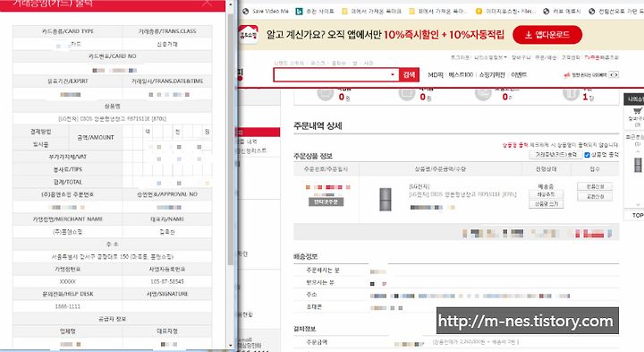Image resolution: width=644 pixels, height=352 pixels.
Task: Open the Save Video Me bookmark
Action: click(x=266, y=11)
